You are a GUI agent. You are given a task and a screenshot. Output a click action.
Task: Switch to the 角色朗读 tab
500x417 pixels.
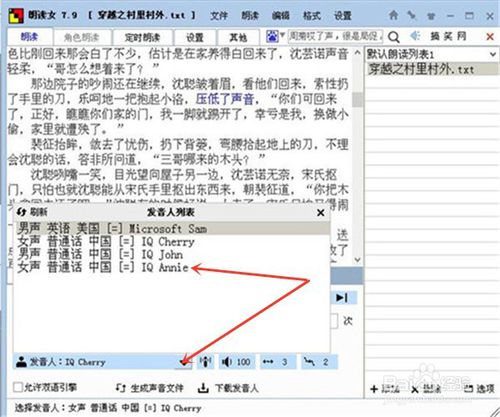(x=82, y=37)
